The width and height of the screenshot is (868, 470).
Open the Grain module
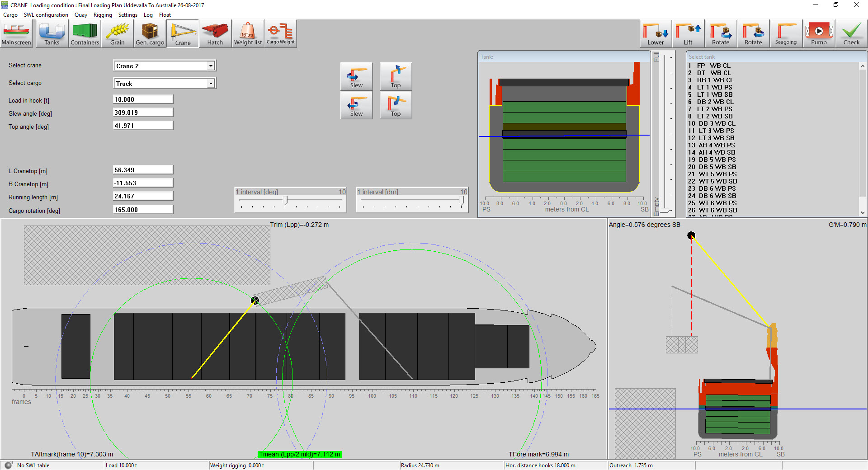[x=117, y=33]
